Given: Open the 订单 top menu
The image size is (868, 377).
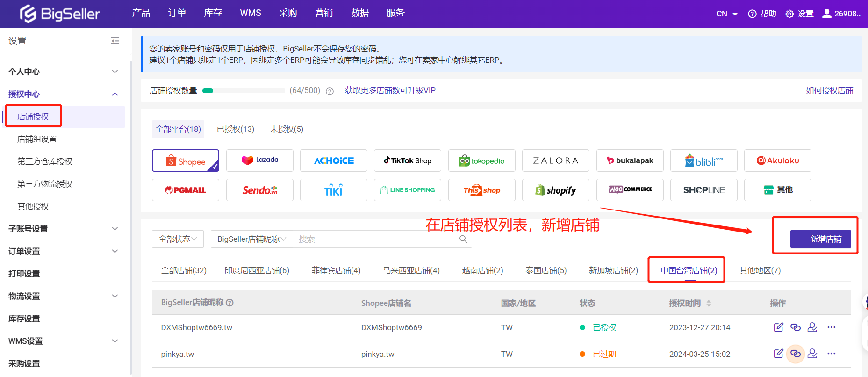Looking at the screenshot, I should (x=177, y=13).
